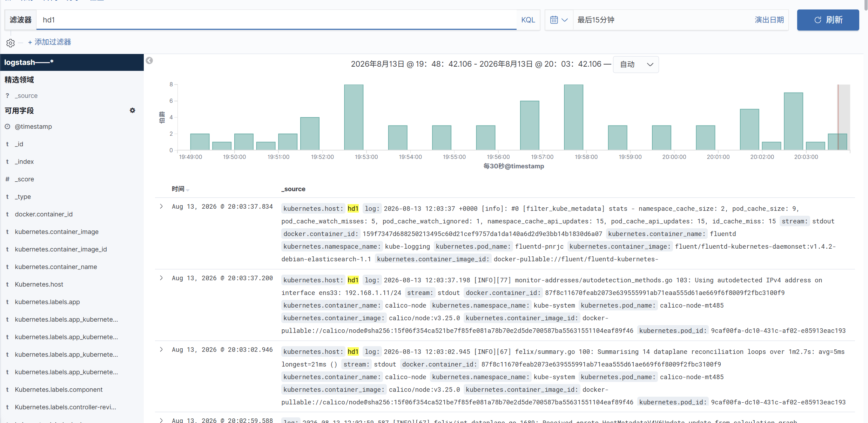Select the kubernetes.container_image field
This screenshot has width=868, height=423.
pos(56,232)
